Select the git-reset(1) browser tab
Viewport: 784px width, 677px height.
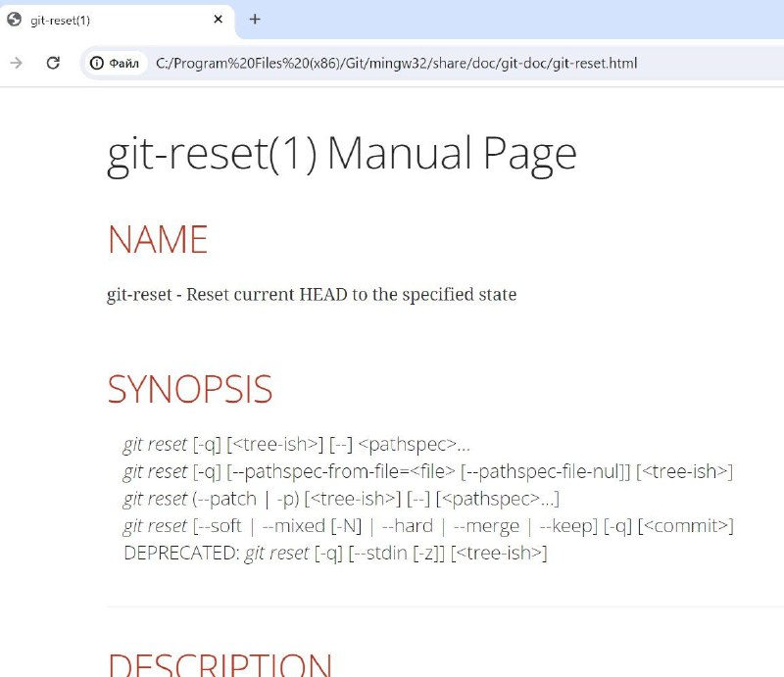click(117, 20)
